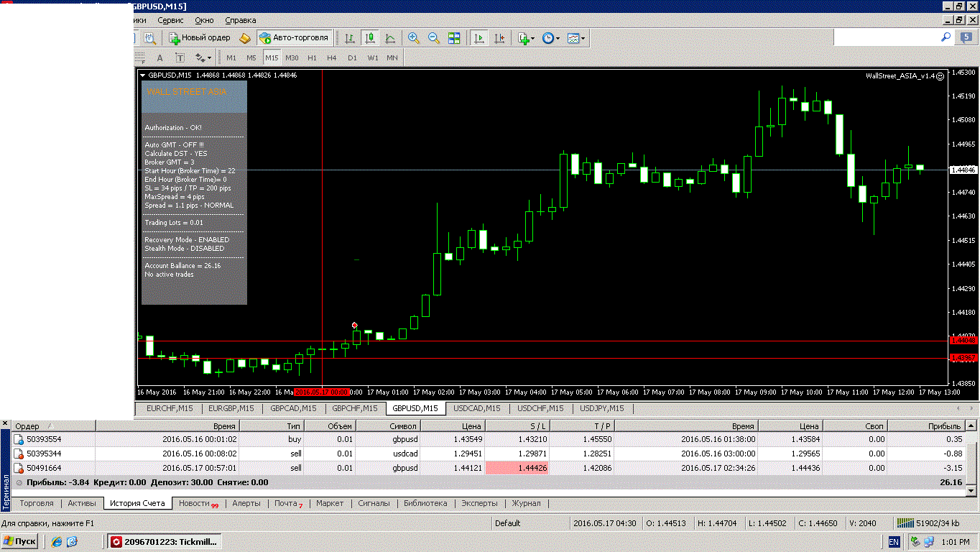Switch chart to candlestick mode

click(x=370, y=38)
